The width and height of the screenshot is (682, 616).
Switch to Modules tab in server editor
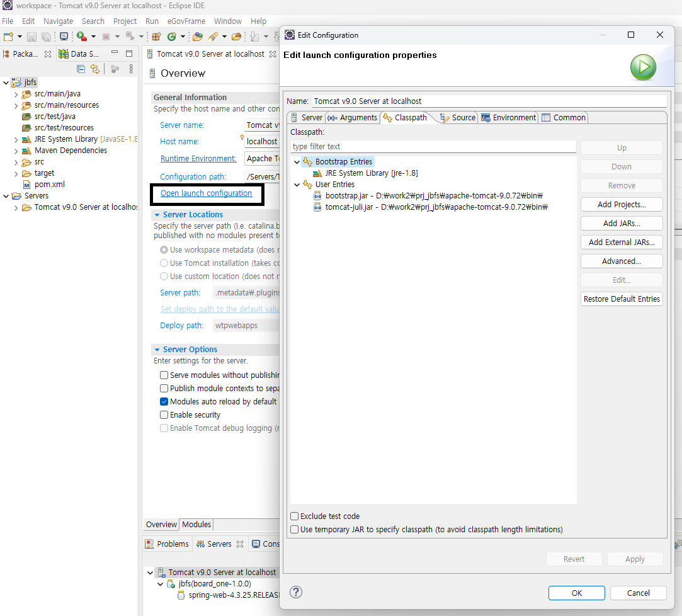196,525
